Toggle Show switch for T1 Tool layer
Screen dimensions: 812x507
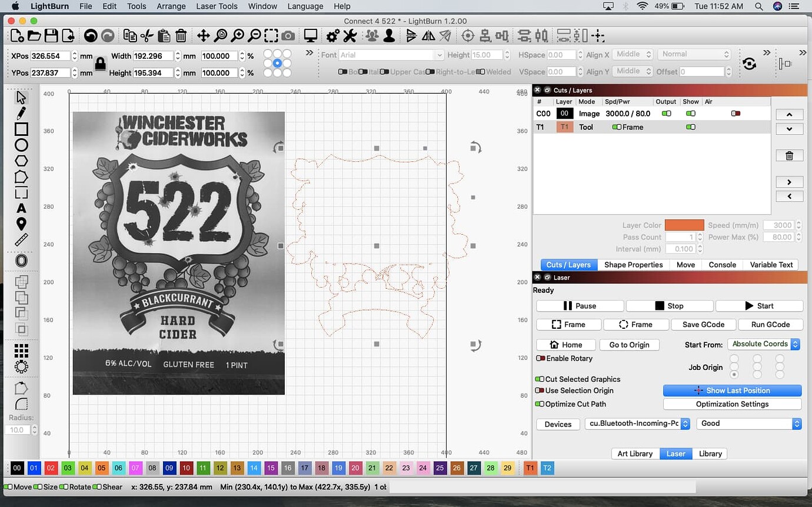[690, 127]
